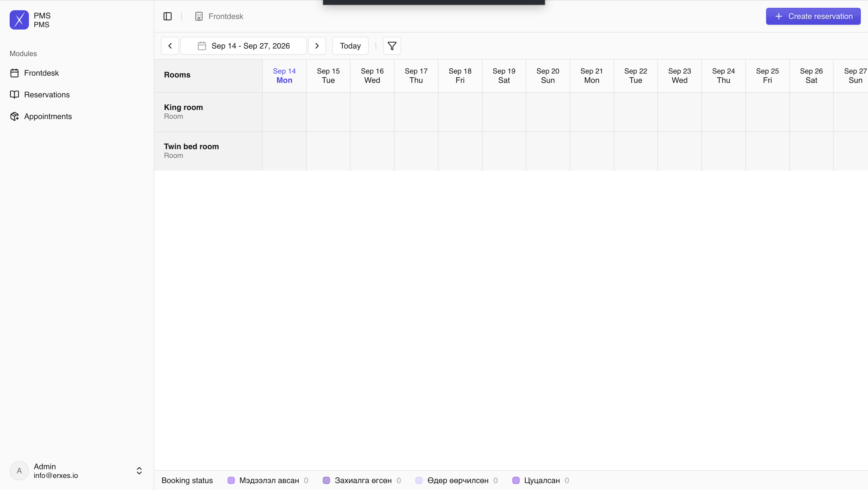Image resolution: width=868 pixels, height=490 pixels.
Task: Open Reservations module in sidebar
Action: 77,95
